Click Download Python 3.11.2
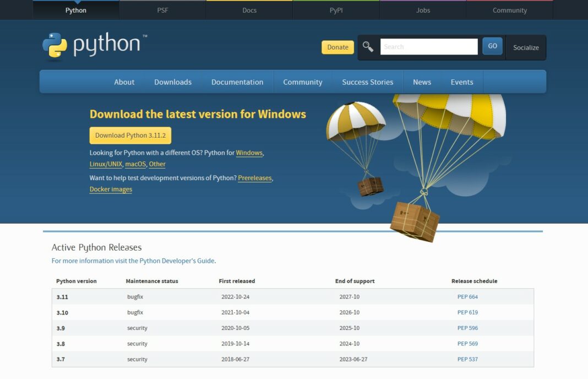588x379 pixels. (x=130, y=135)
